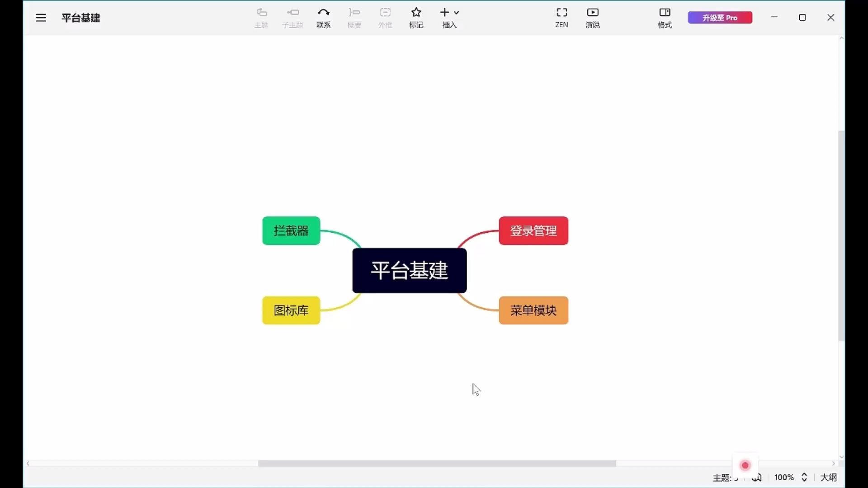Expand the 插入 insert dropdown arrow
868x488 pixels.
(x=457, y=13)
